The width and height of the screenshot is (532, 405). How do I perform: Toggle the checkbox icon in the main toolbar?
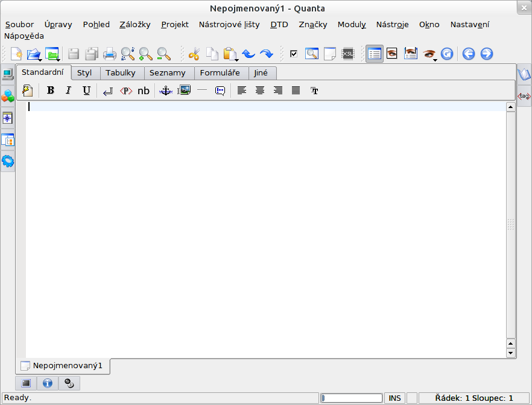[x=294, y=54]
